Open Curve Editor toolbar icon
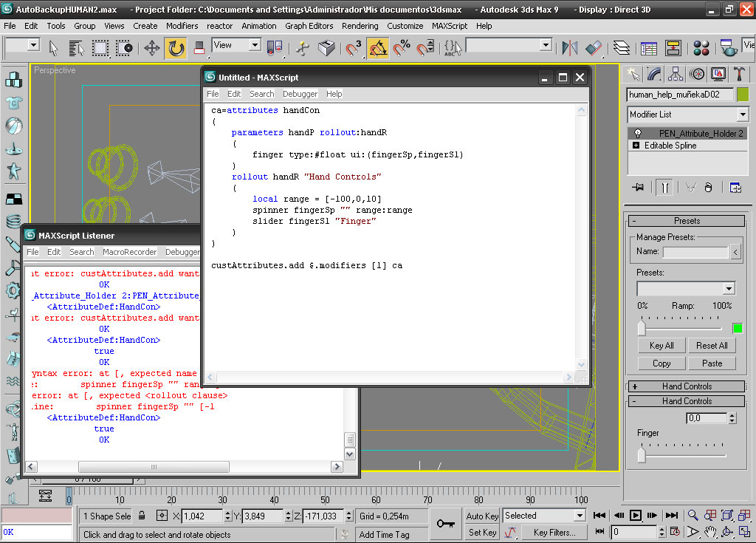 coord(648,48)
